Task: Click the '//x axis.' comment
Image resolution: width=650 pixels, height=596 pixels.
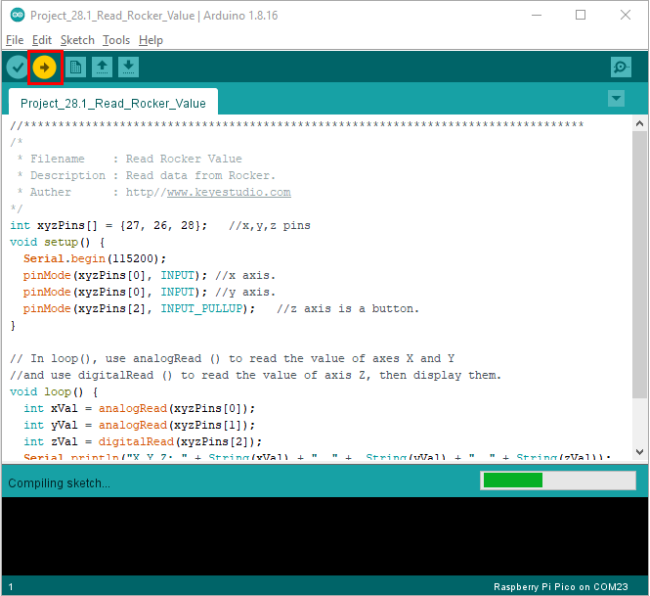Action: 245,275
